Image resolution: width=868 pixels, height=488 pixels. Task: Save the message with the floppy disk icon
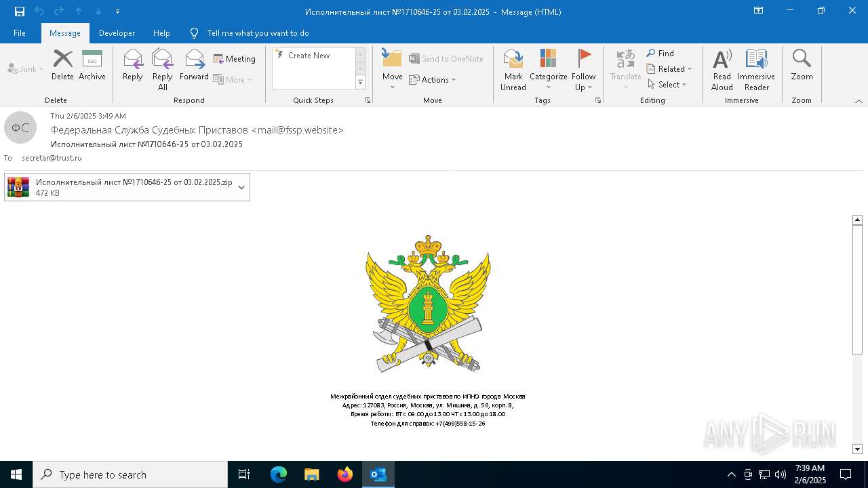point(19,11)
